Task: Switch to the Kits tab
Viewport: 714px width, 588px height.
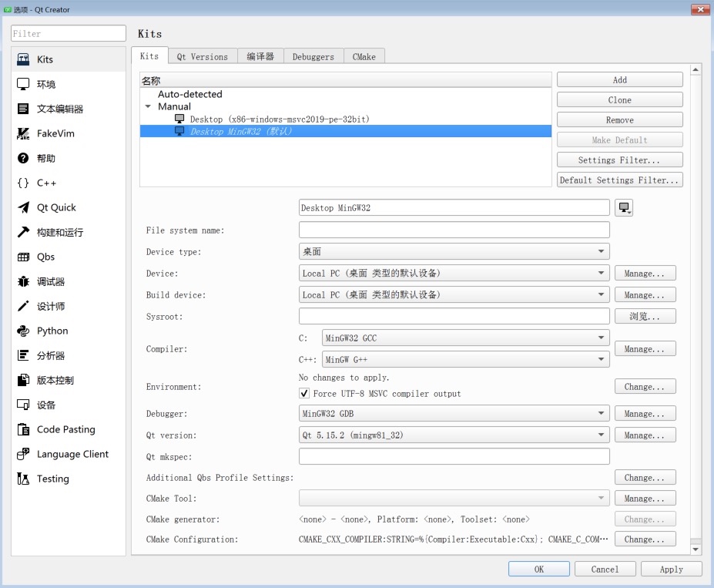Action: (x=149, y=56)
